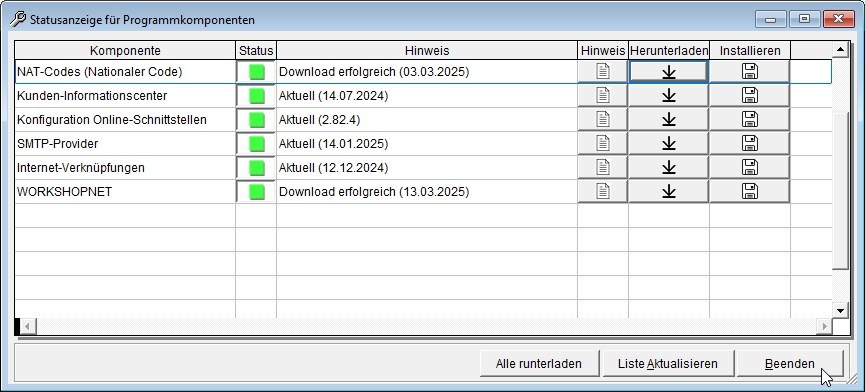Minimize the Statusanzeige window
The width and height of the screenshot is (865, 392).
[x=771, y=19]
